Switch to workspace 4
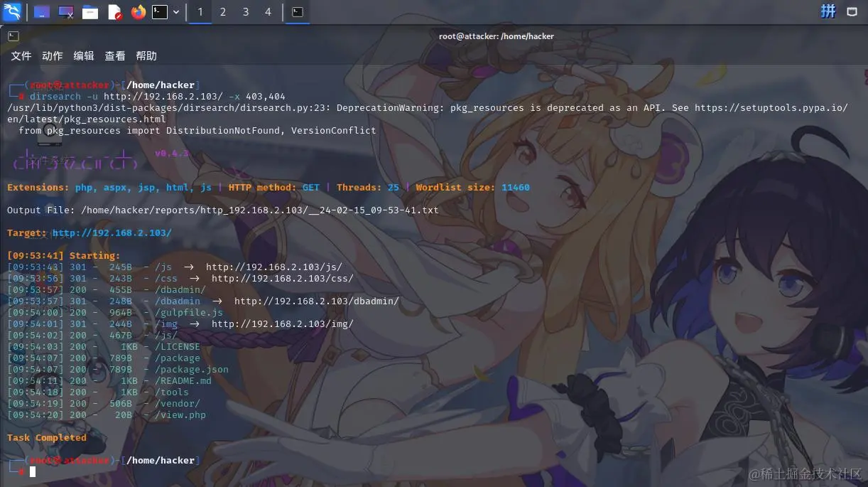This screenshot has width=868, height=487. tap(268, 12)
